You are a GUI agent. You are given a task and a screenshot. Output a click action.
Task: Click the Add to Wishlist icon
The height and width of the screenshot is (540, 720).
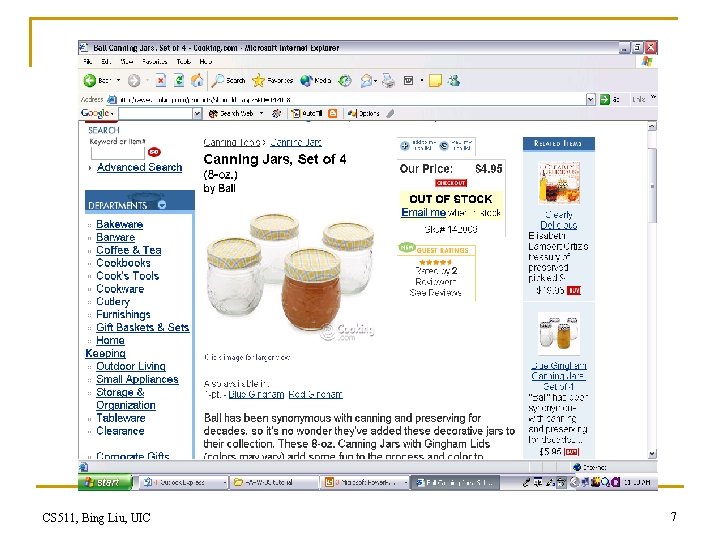coord(405,146)
